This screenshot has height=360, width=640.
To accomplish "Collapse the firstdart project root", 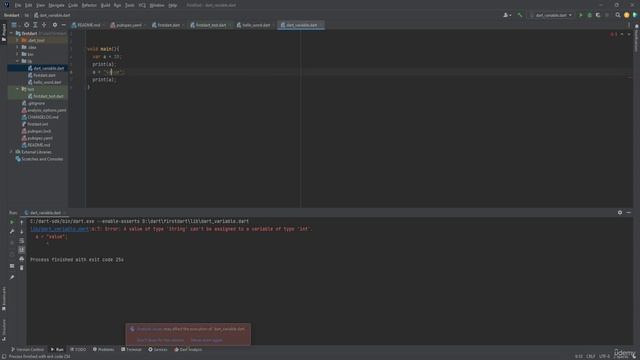I will click(11, 33).
